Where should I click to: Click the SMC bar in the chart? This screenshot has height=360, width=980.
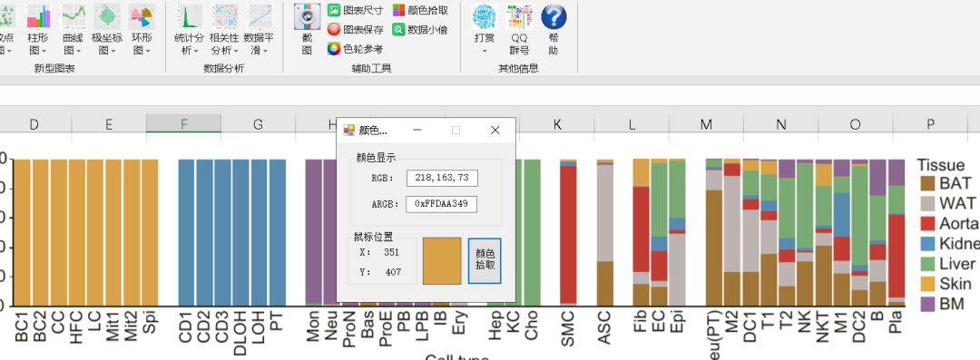568,232
